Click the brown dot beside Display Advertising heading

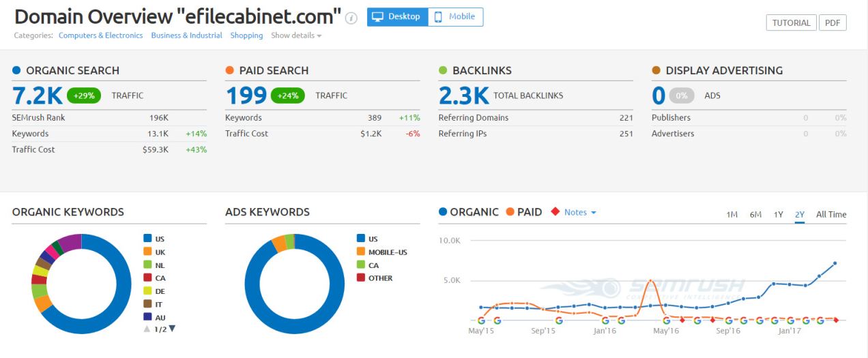[656, 70]
